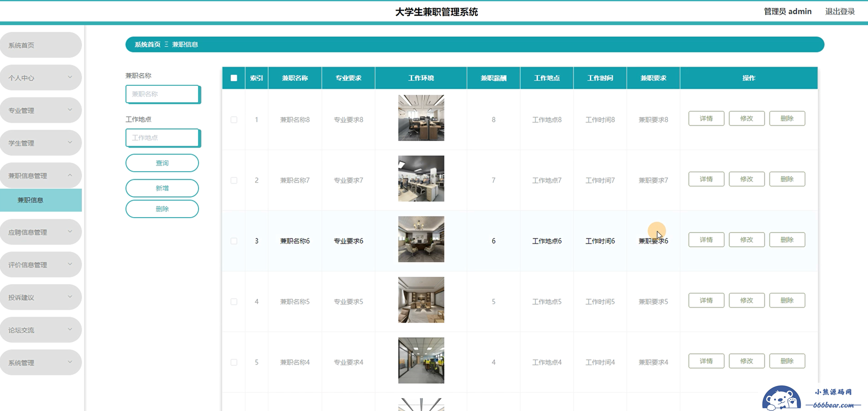Click 修改 for row 兼职名称7
This screenshot has height=411, width=868.
coord(747,179)
